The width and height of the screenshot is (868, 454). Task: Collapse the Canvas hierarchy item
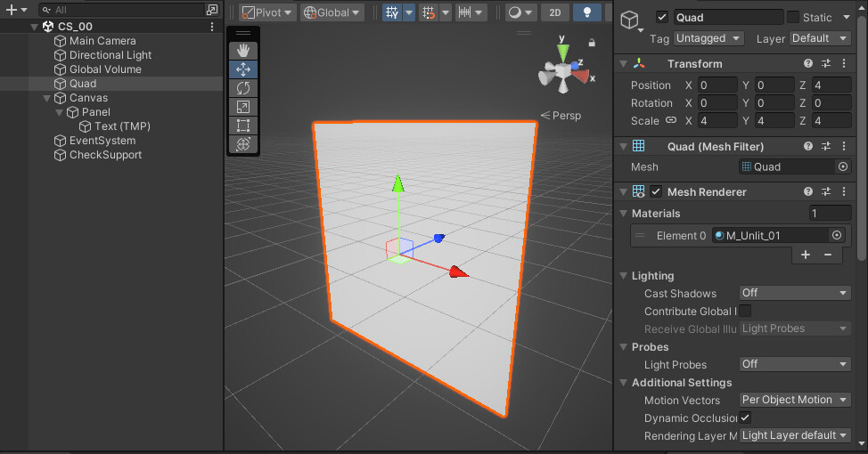point(46,99)
